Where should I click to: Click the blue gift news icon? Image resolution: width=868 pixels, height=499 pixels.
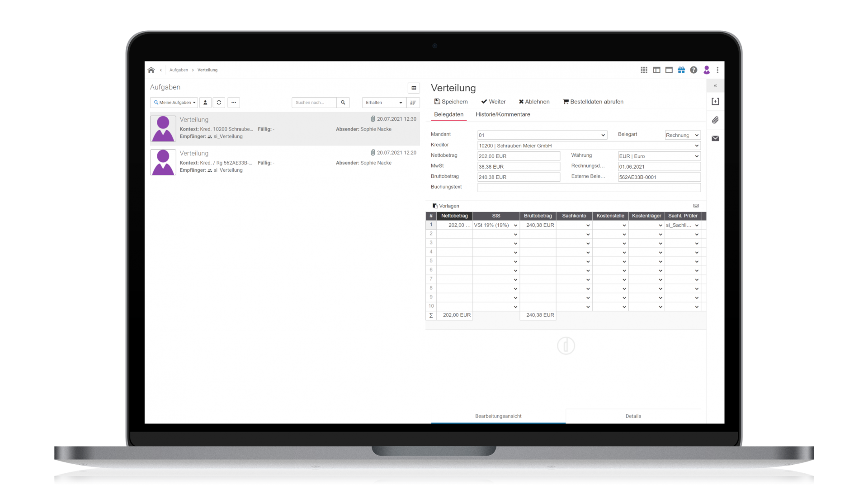(x=681, y=70)
